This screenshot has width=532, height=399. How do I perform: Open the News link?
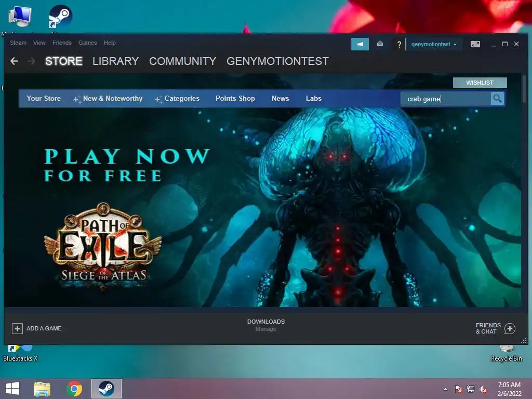coord(280,98)
